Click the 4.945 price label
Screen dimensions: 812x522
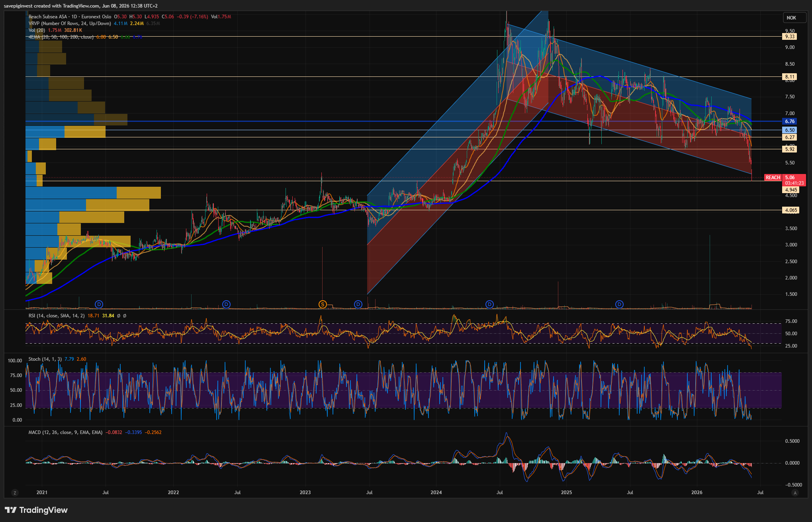coord(791,190)
